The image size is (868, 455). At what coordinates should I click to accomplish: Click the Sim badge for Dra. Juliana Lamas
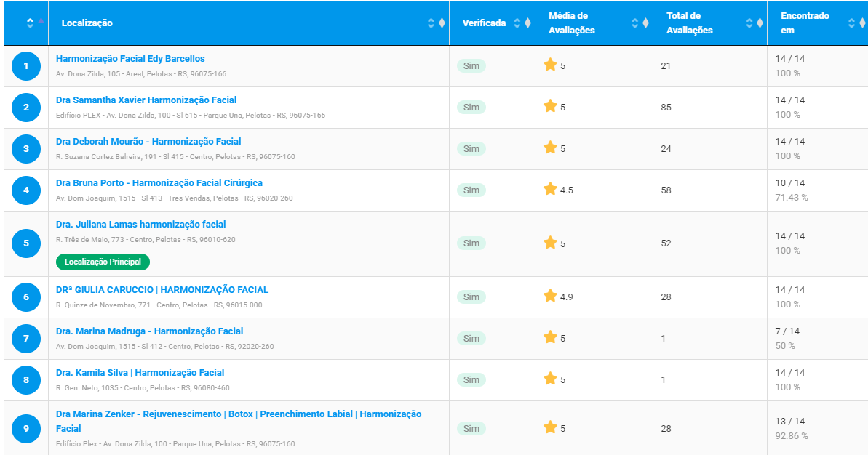(471, 243)
